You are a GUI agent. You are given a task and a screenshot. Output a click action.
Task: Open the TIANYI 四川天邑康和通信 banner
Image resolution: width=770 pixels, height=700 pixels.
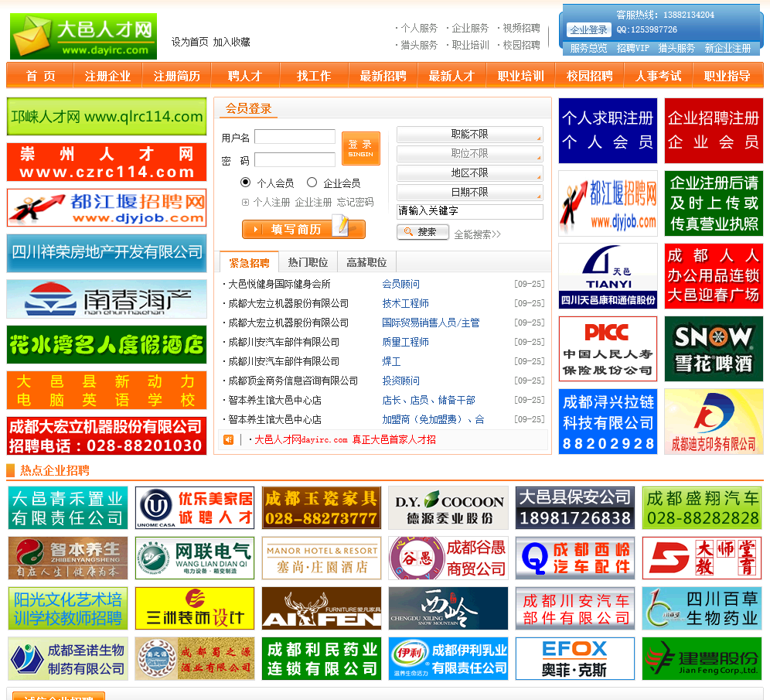(x=608, y=276)
